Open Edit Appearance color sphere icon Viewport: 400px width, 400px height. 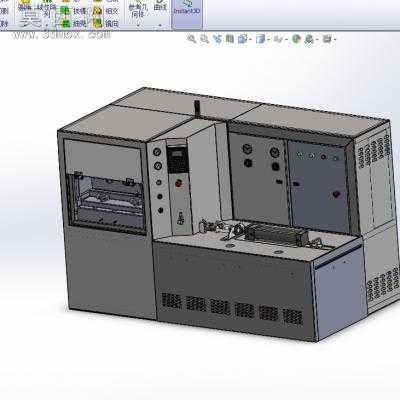click(x=296, y=39)
